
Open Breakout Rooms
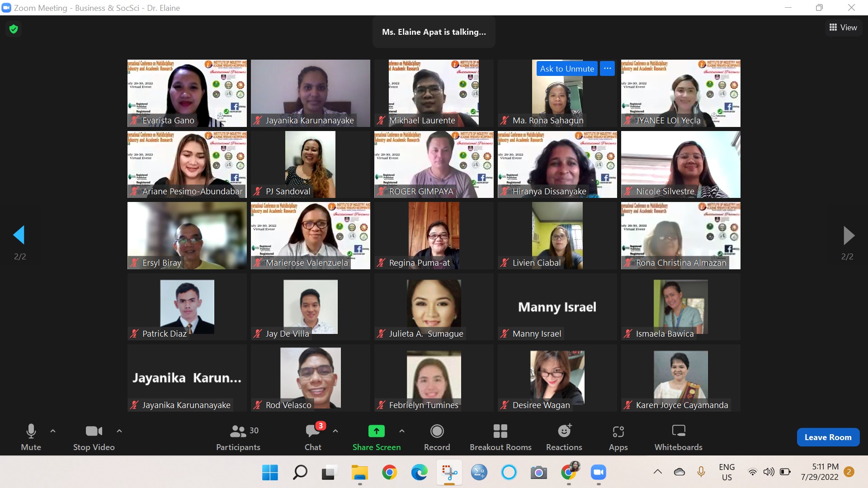[x=500, y=436]
